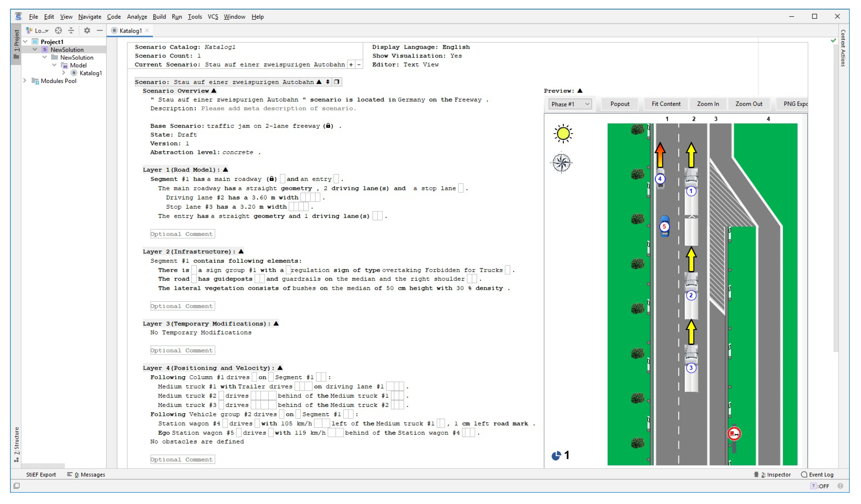Hide the project panel with minus icon
861x504 pixels.
coord(99,30)
